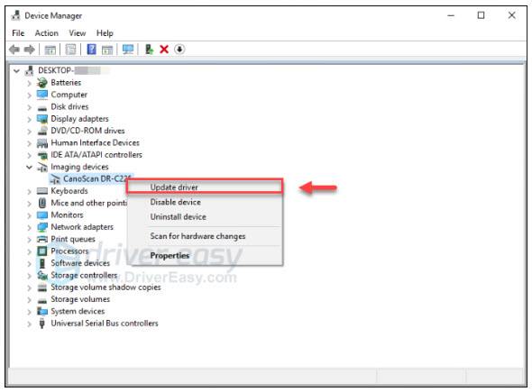This screenshot has height=392, width=532.
Task: Expand the Batteries category
Action: (30, 83)
